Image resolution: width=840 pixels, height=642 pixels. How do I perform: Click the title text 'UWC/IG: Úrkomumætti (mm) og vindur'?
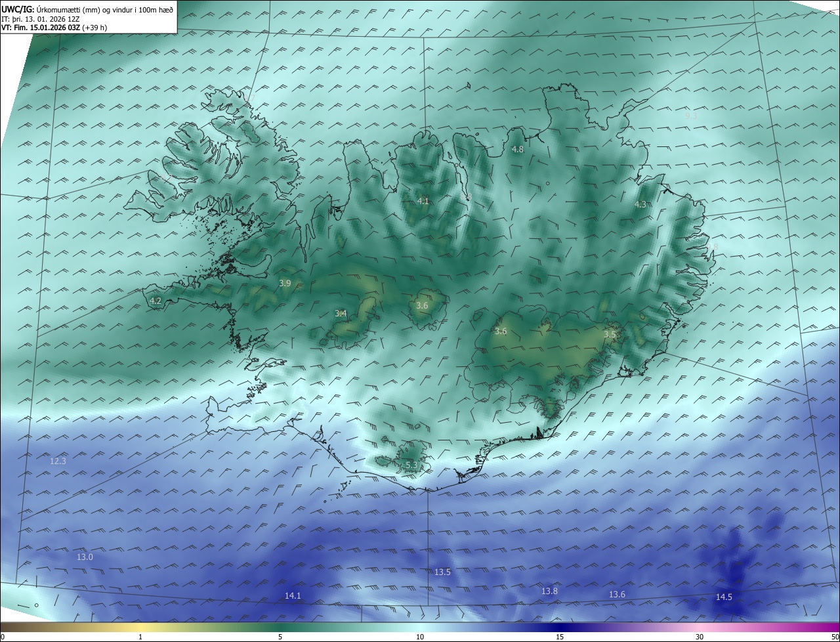pos(68,9)
